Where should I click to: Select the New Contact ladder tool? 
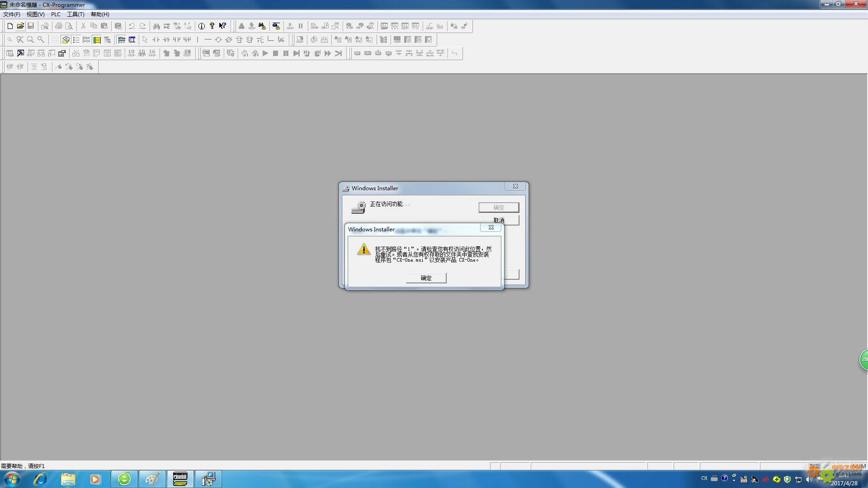click(x=156, y=40)
